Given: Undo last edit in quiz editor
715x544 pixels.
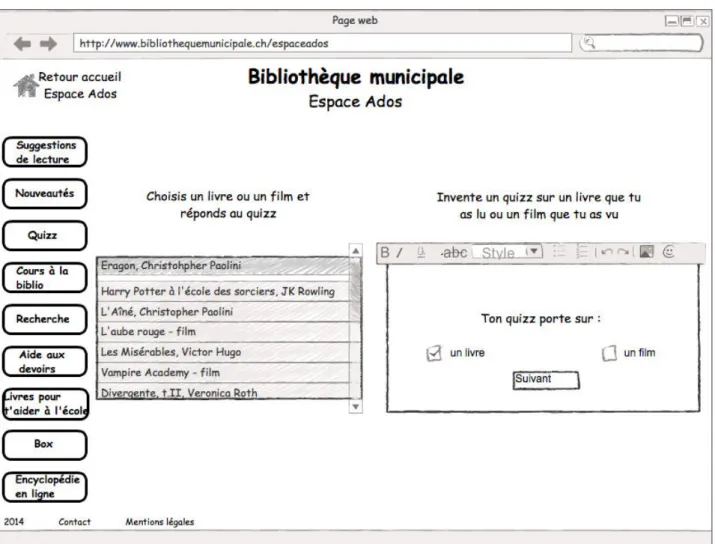Looking at the screenshot, I should [x=606, y=252].
